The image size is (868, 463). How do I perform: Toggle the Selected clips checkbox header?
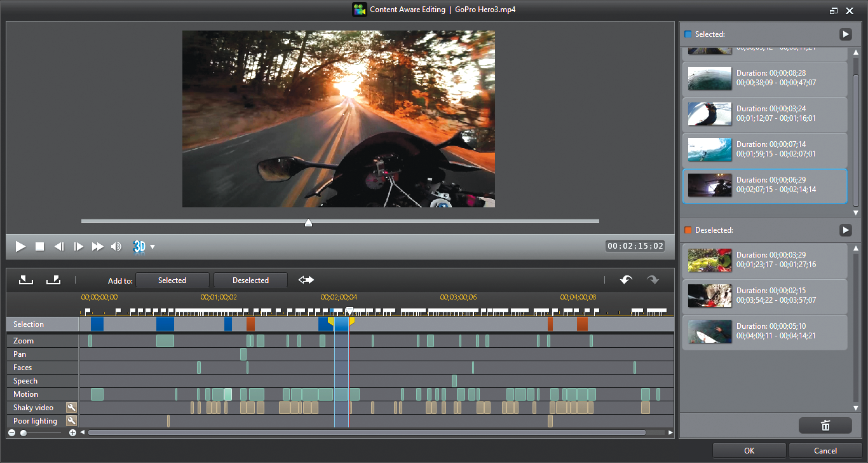click(688, 34)
